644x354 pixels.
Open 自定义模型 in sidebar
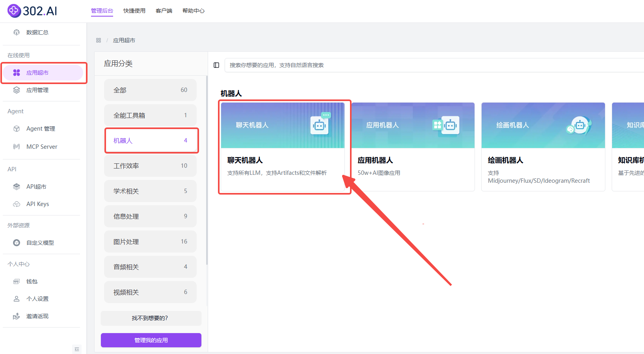point(40,243)
